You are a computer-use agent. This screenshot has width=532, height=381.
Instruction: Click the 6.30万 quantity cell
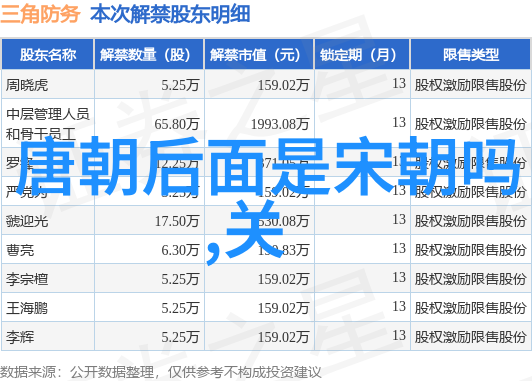coord(180,250)
